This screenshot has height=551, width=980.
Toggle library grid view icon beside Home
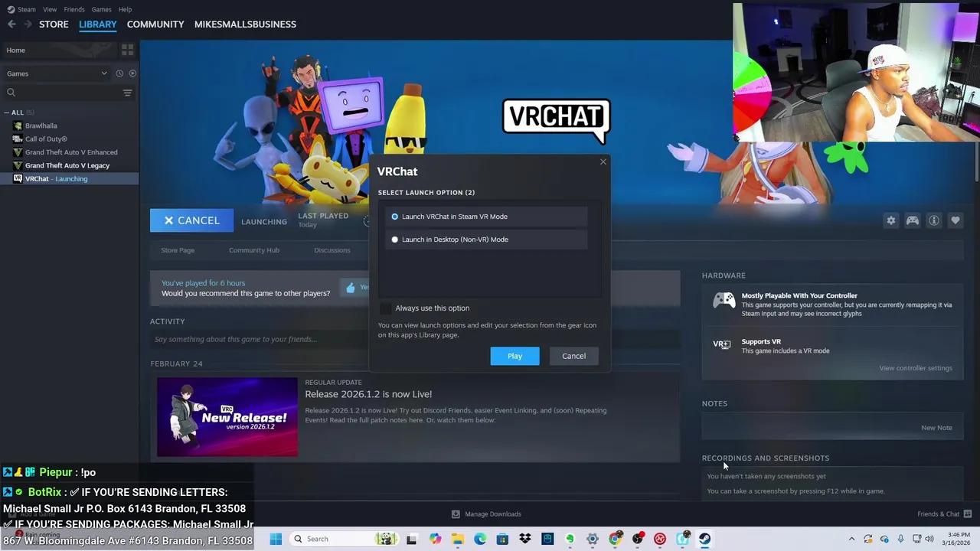coord(127,50)
